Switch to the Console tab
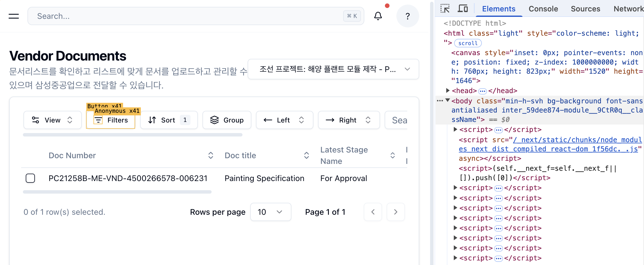Screen dimensions: 644x265 (543, 9)
